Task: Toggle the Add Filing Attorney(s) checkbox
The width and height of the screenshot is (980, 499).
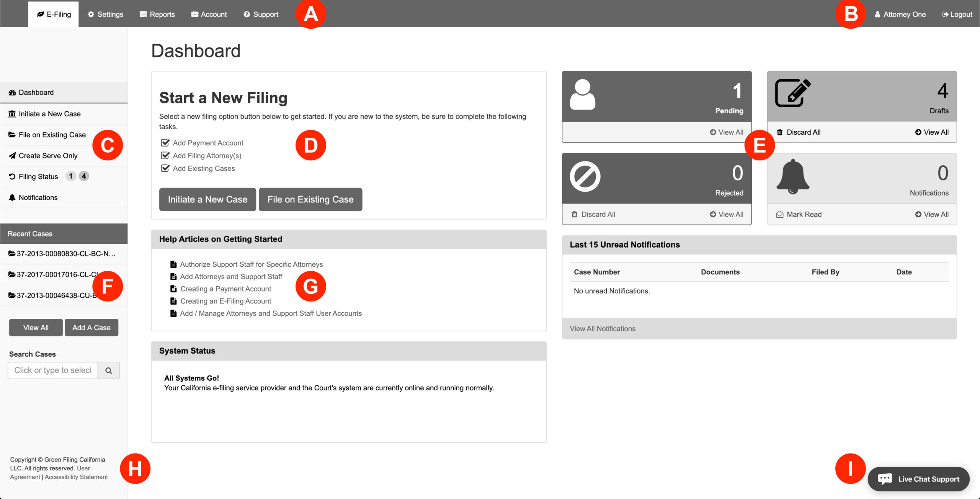Action: 165,156
